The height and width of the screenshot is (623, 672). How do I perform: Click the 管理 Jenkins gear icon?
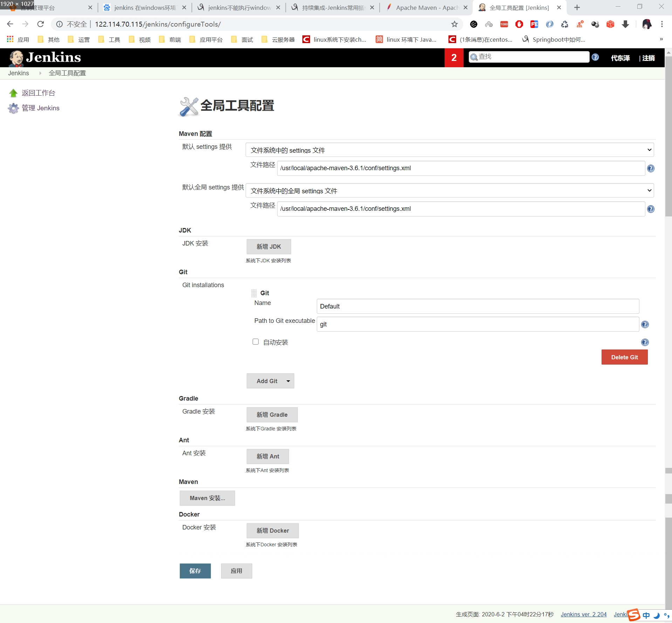coord(13,108)
